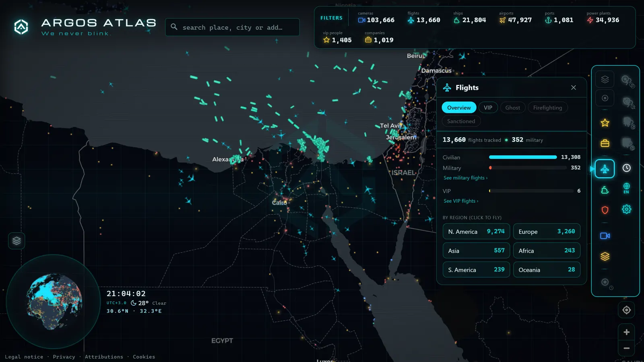Screen dimensions: 644x362
Task: Open the Ghost flights tab
Action: 512,108
